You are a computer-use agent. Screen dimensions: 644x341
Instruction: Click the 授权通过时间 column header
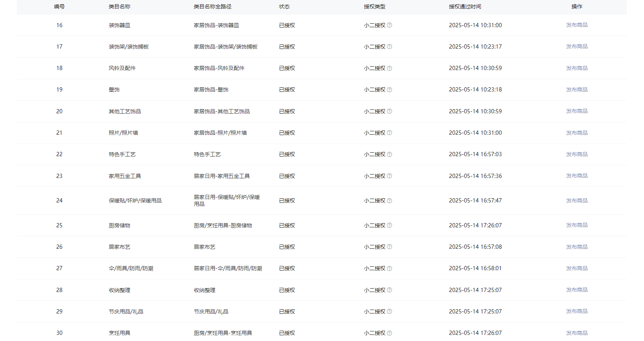pos(465,7)
